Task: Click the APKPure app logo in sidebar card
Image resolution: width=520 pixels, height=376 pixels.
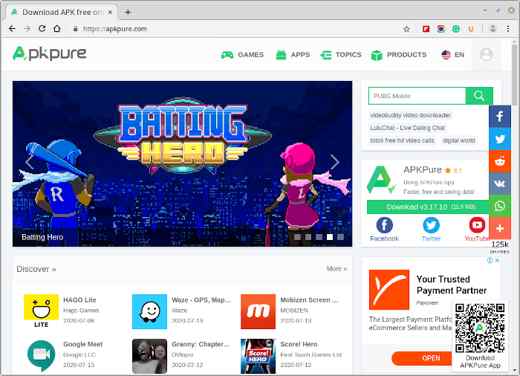Action: pyautogui.click(x=381, y=180)
